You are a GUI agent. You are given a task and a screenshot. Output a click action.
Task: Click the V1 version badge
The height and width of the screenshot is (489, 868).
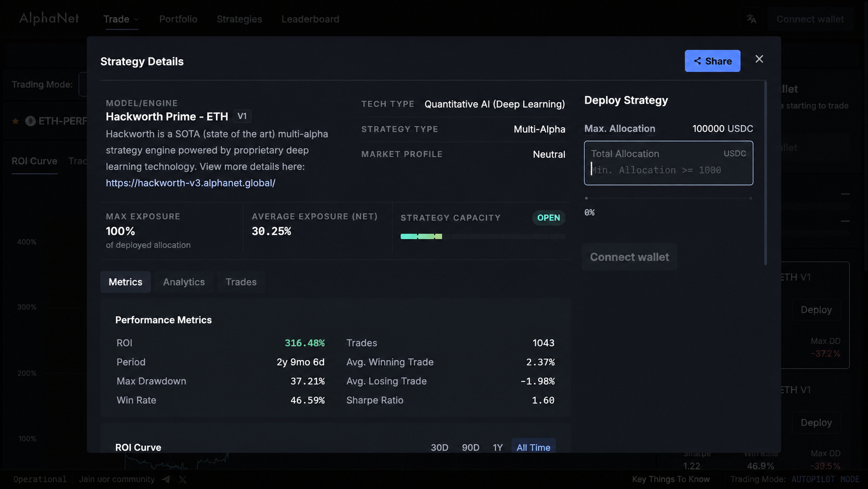click(x=242, y=116)
